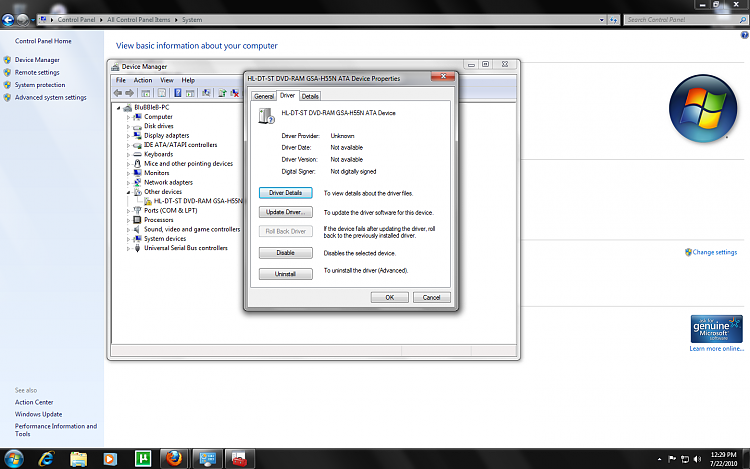Image resolution: width=750 pixels, height=469 pixels.
Task: Select HL-DT-ST DVD-RAM device in tree
Action: (x=198, y=201)
